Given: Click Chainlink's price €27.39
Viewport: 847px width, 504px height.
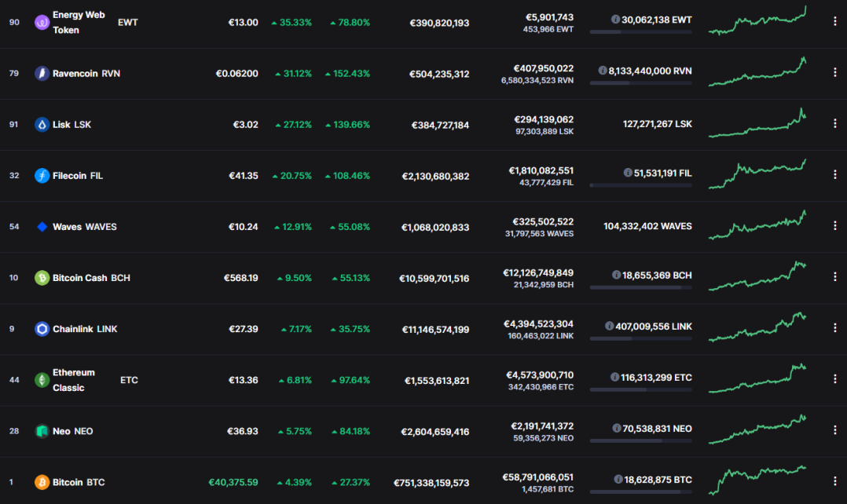Looking at the screenshot, I should (x=243, y=329).
